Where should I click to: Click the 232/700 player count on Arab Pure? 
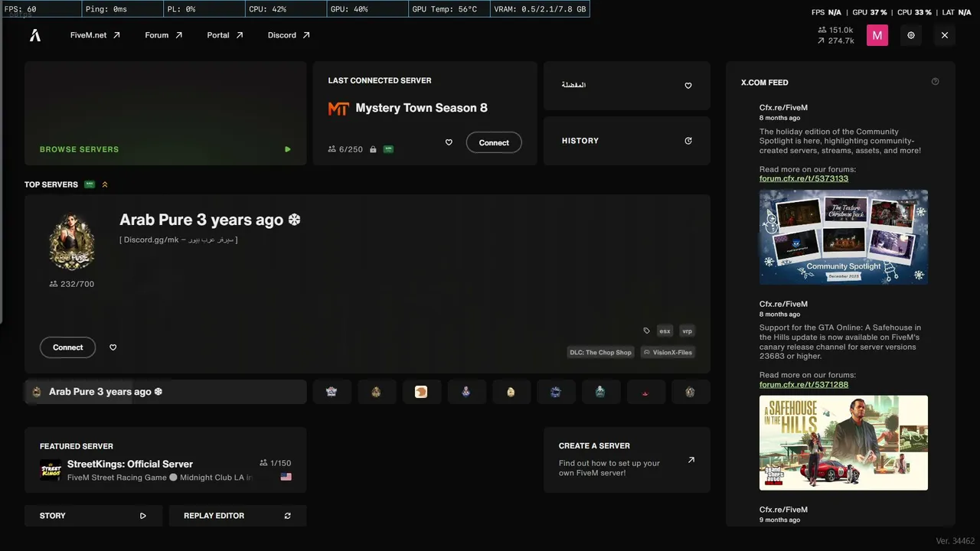click(x=72, y=284)
